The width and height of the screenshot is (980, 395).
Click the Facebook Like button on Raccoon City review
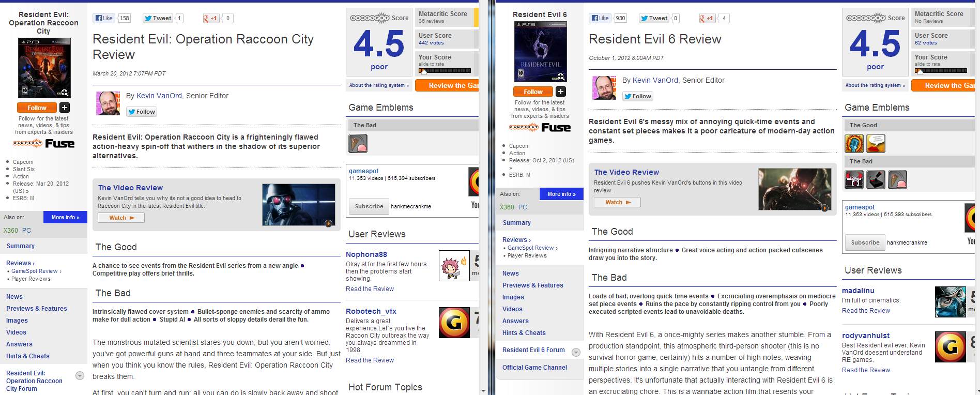tap(104, 18)
